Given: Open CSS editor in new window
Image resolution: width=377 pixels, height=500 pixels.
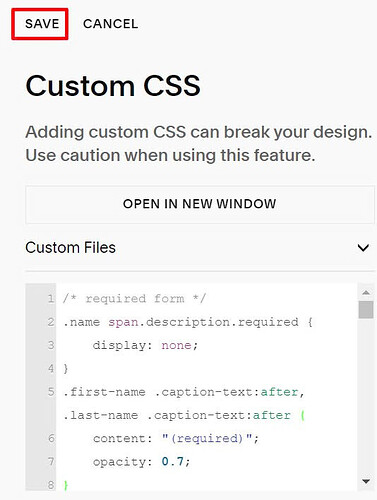Looking at the screenshot, I should [200, 204].
